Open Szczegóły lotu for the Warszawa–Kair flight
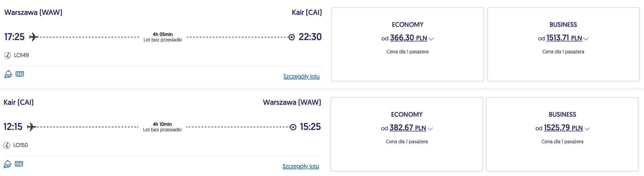644x176 pixels. coord(301,76)
